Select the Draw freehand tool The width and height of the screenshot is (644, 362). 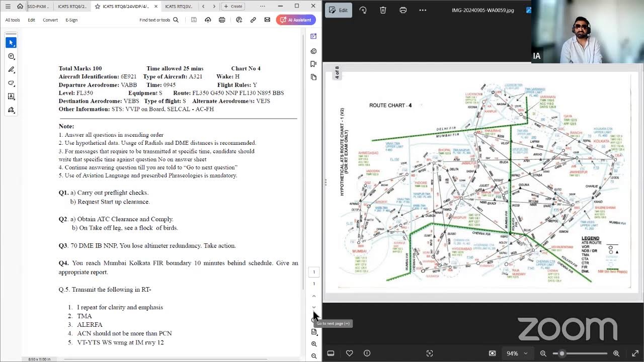(11, 83)
